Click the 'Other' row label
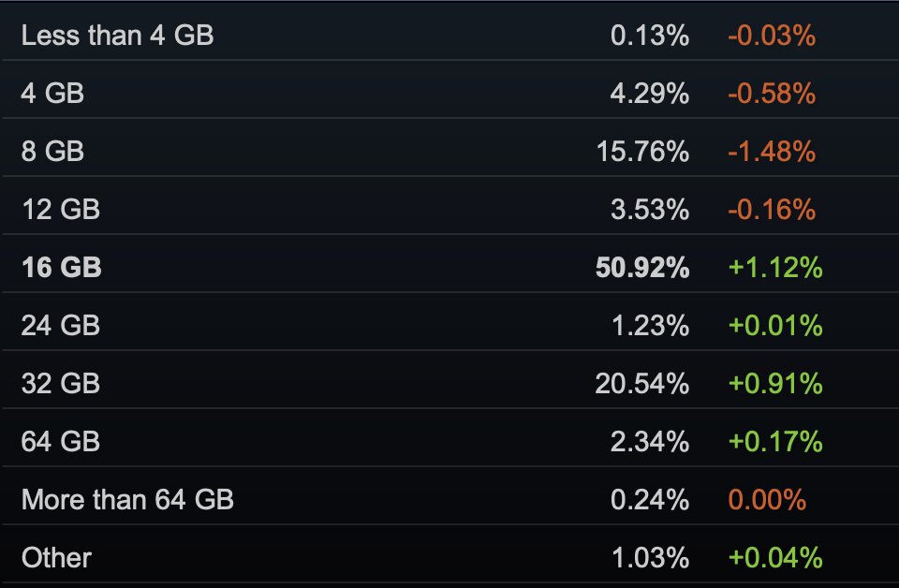Viewport: 899px width, 588px height. pos(57,558)
